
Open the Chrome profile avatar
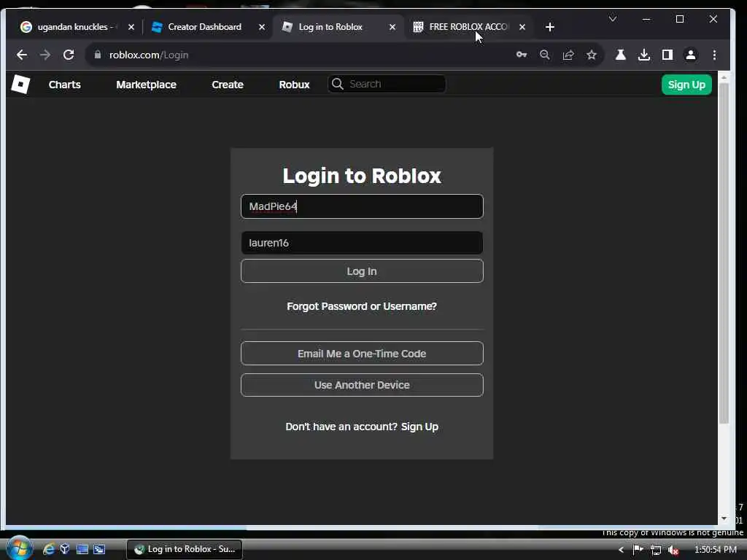(691, 55)
